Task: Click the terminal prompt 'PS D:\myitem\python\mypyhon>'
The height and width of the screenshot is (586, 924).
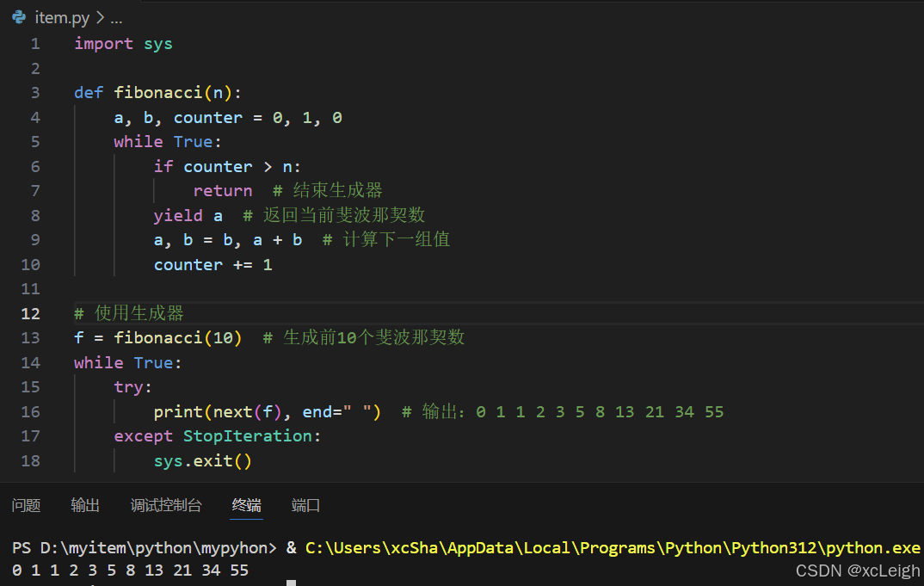Action: pos(145,547)
